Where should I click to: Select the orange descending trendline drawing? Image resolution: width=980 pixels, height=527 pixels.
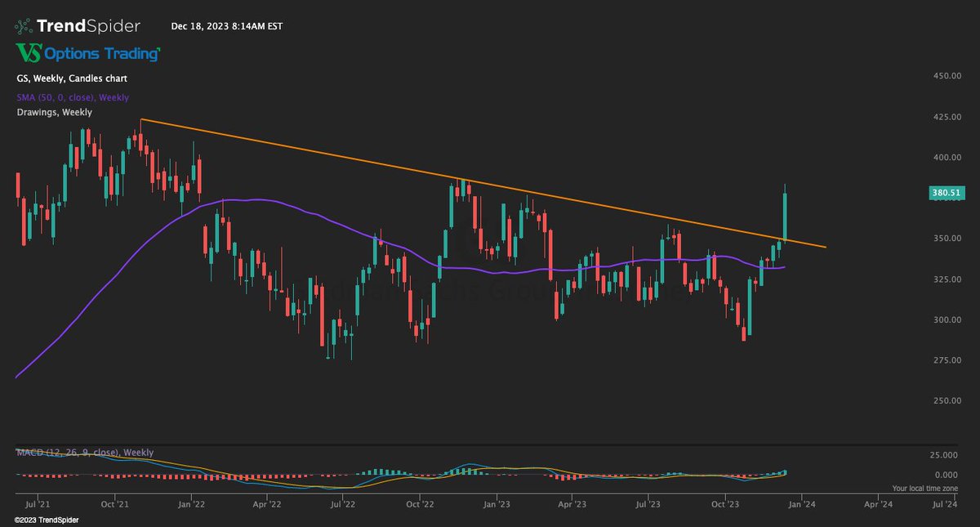tap(483, 184)
